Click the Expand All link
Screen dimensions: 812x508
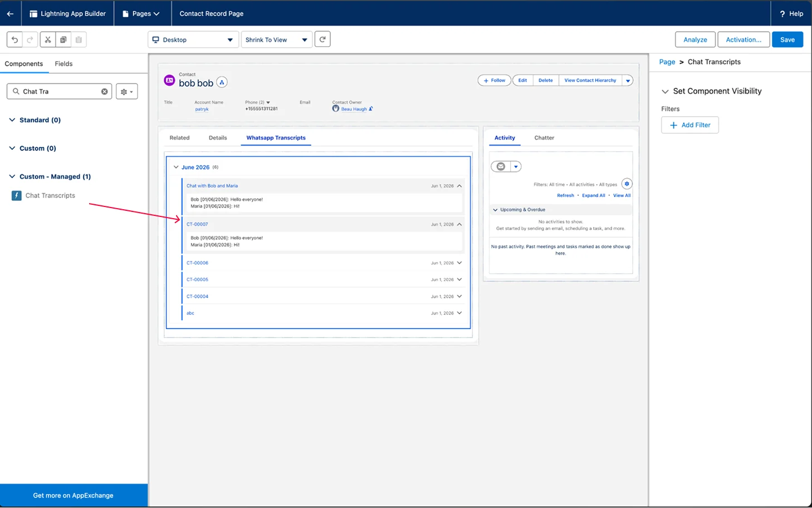[593, 195]
